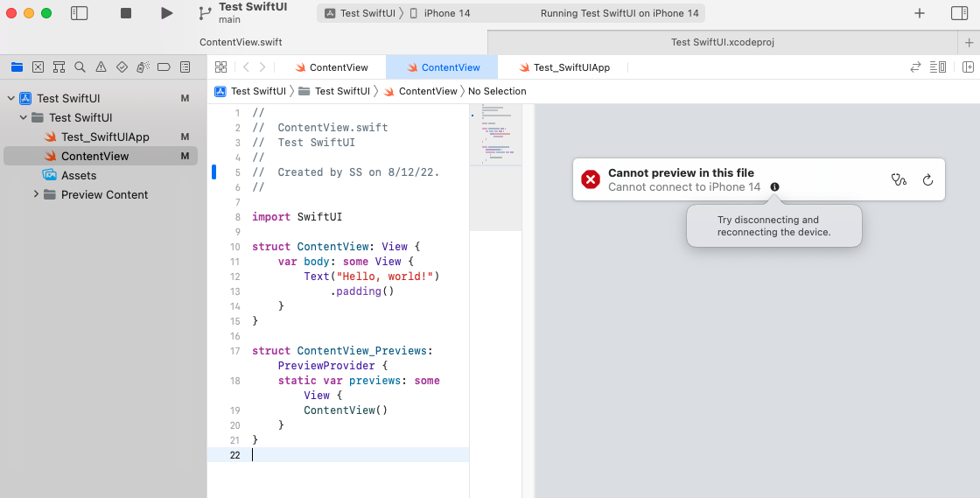980x498 pixels.
Task: Open the library with the plus button
Action: point(920,13)
